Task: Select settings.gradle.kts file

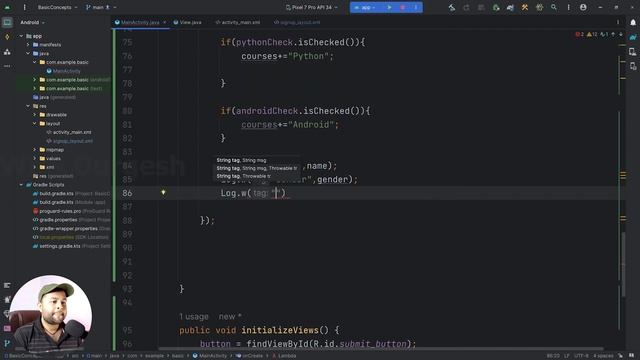Action: coord(71,246)
